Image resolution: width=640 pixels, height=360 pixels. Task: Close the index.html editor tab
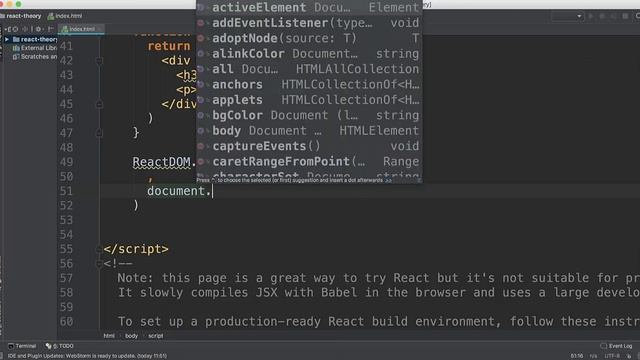pos(100,29)
